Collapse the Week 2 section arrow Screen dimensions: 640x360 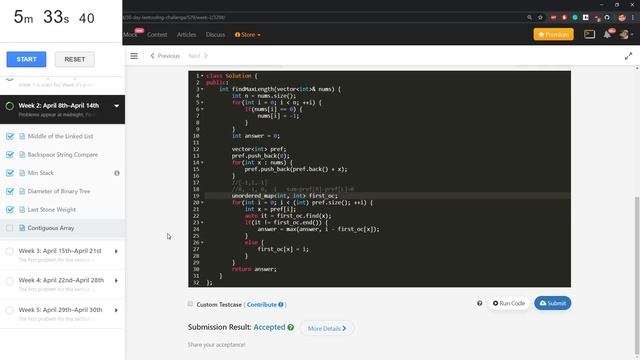click(116, 106)
